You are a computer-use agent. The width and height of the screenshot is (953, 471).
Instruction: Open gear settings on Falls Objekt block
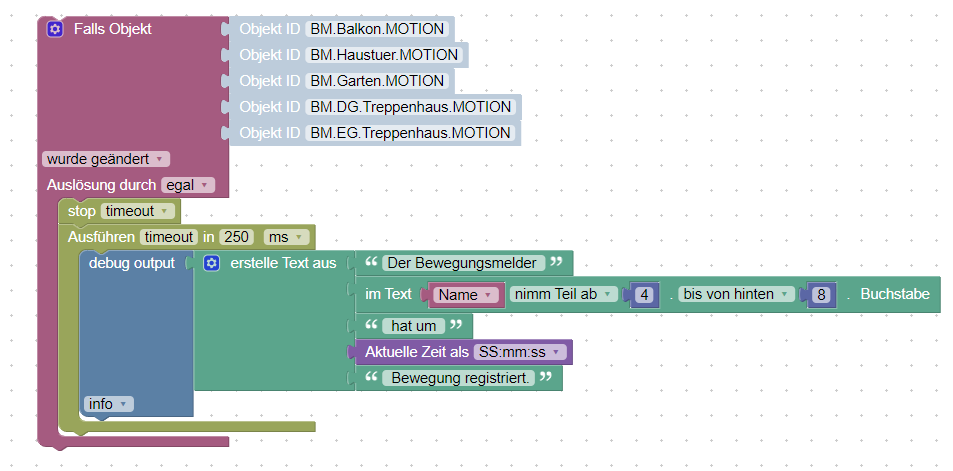[55, 29]
